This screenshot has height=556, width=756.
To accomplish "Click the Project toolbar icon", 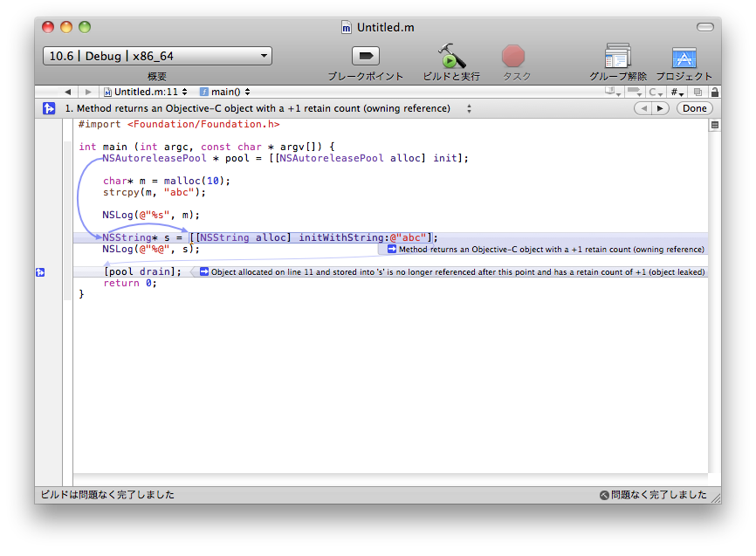I will (x=684, y=58).
